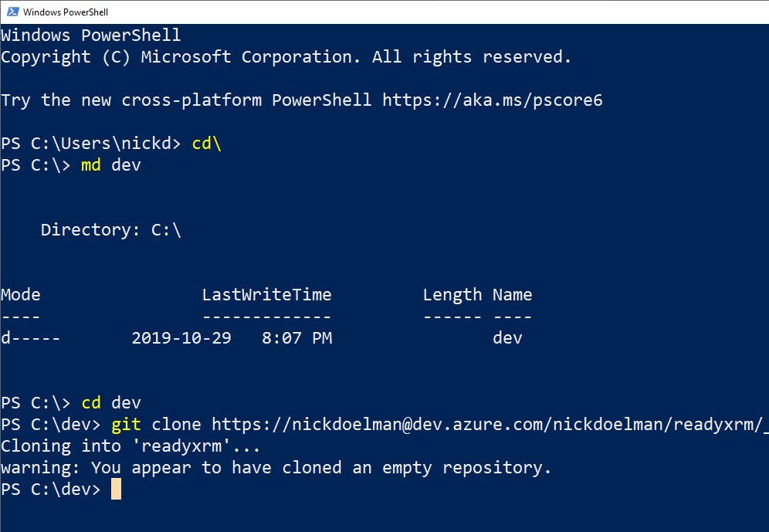This screenshot has width=769, height=532.
Task: Click the Windows PowerShell title bar text
Action: click(x=66, y=12)
